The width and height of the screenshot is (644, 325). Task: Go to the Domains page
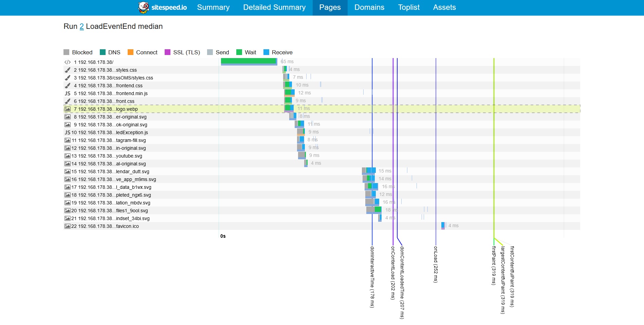click(369, 7)
